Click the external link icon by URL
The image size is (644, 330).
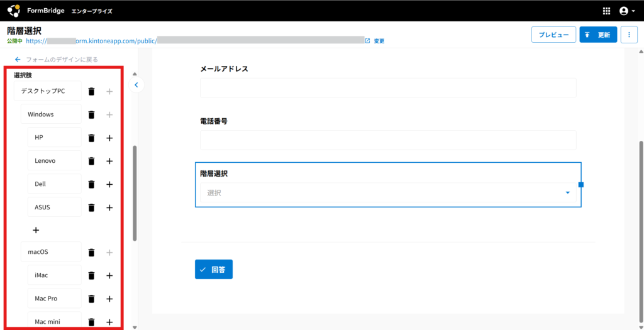pyautogui.click(x=367, y=41)
